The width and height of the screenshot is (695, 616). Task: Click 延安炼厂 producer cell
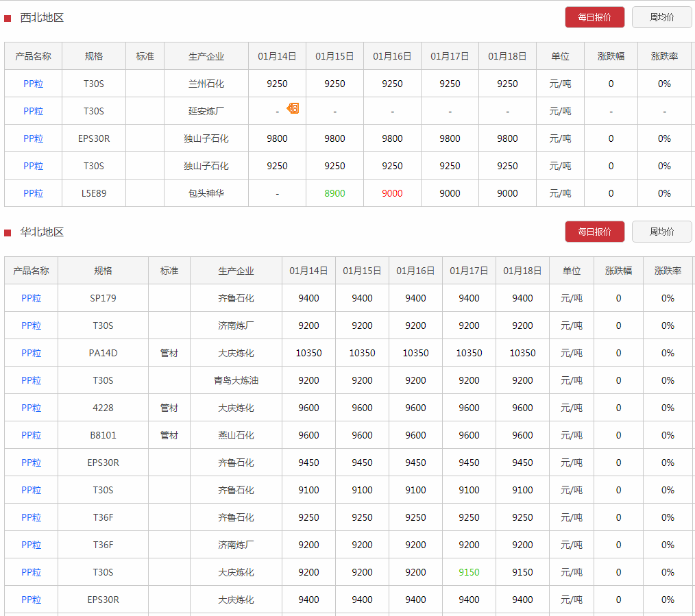pyautogui.click(x=206, y=111)
